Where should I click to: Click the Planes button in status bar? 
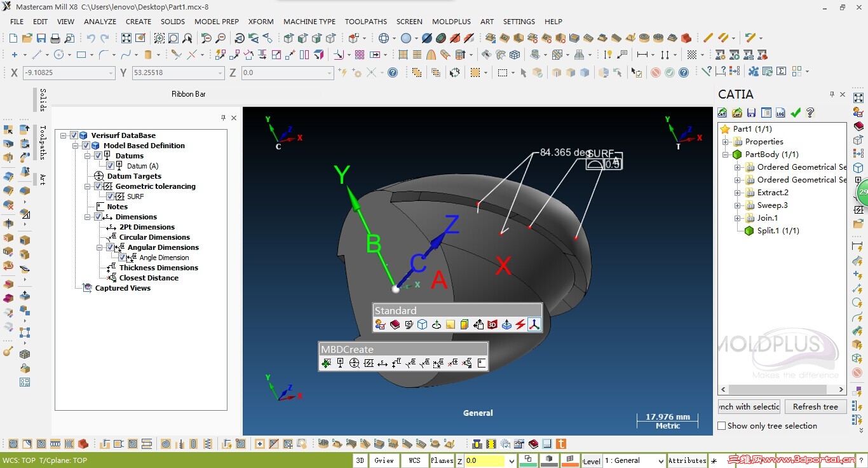pos(442,460)
